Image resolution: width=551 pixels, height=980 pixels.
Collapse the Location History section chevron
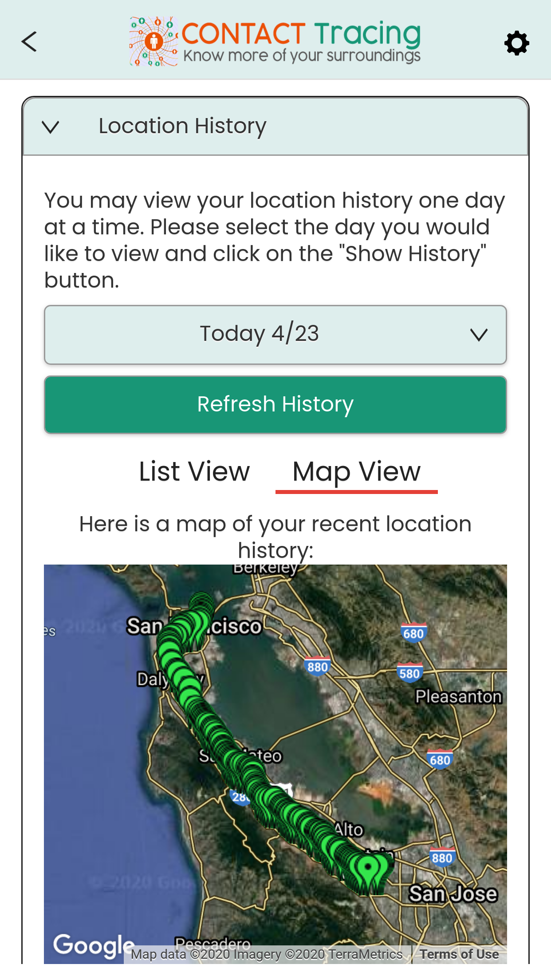[x=51, y=127]
